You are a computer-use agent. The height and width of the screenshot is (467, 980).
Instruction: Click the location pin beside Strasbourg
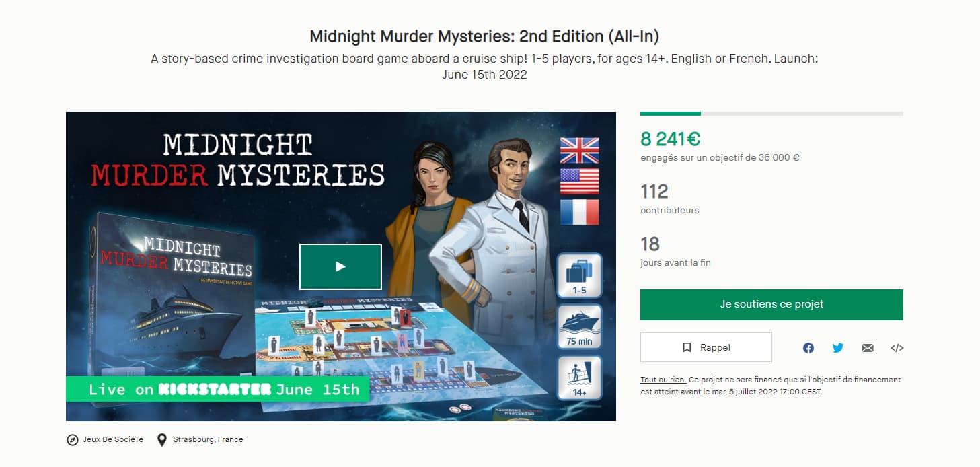click(x=161, y=440)
